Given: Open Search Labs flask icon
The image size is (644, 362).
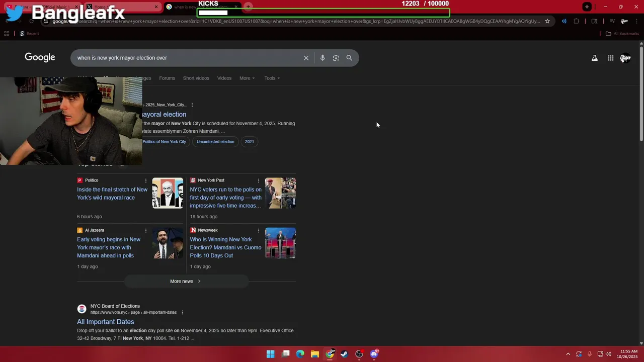Looking at the screenshot, I should [x=595, y=58].
